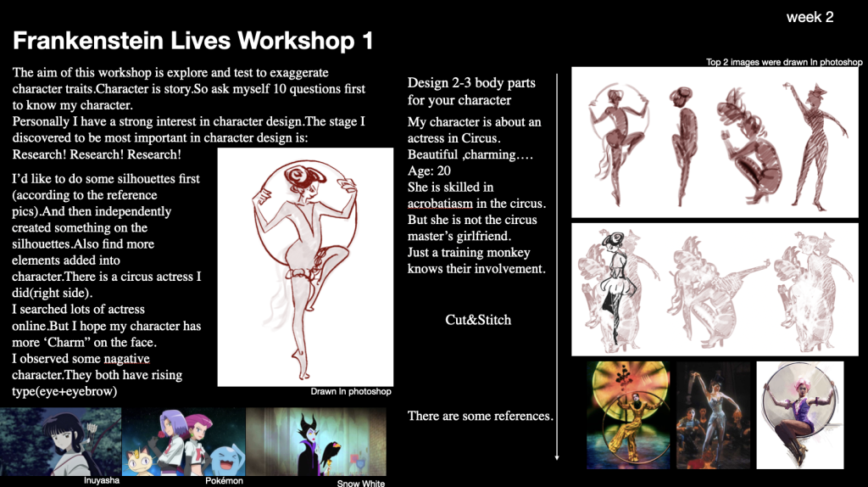
Task: Click the line-art actress over the silhouette
Action: pos(617,288)
